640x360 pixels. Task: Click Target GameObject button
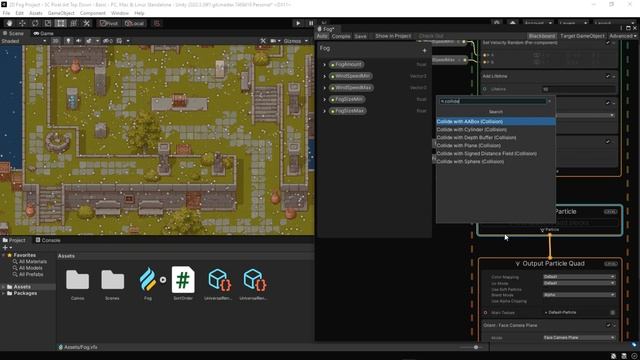pyautogui.click(x=582, y=36)
